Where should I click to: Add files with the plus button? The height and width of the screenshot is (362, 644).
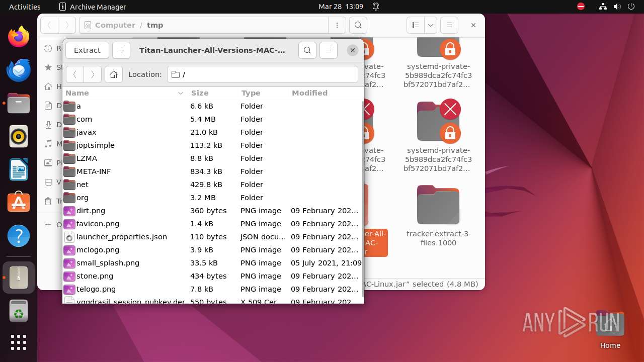(121, 50)
